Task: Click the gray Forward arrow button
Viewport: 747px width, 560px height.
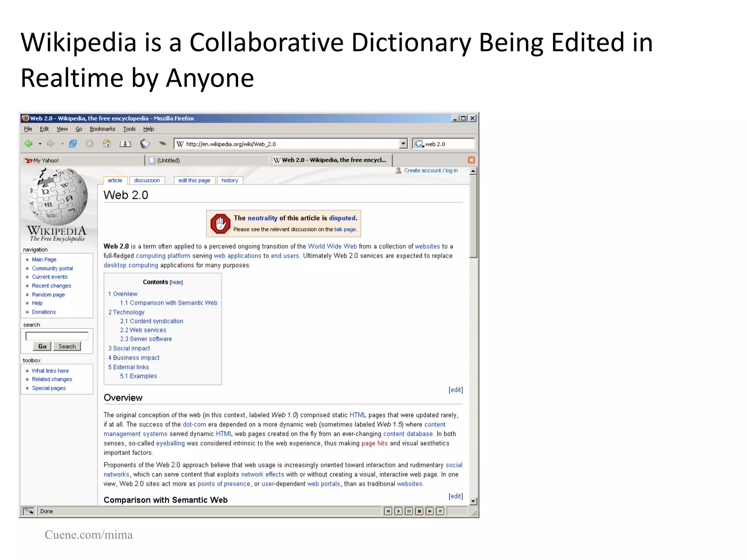Action: (x=51, y=144)
